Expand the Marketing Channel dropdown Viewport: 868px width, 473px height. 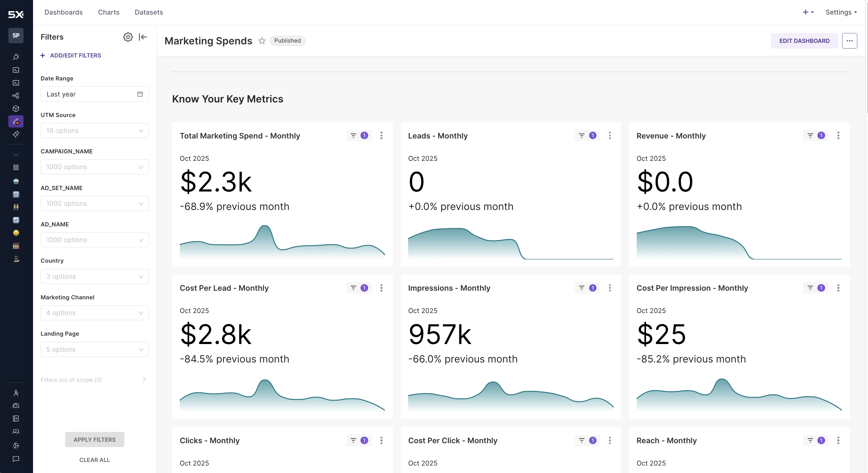pyautogui.click(x=94, y=313)
